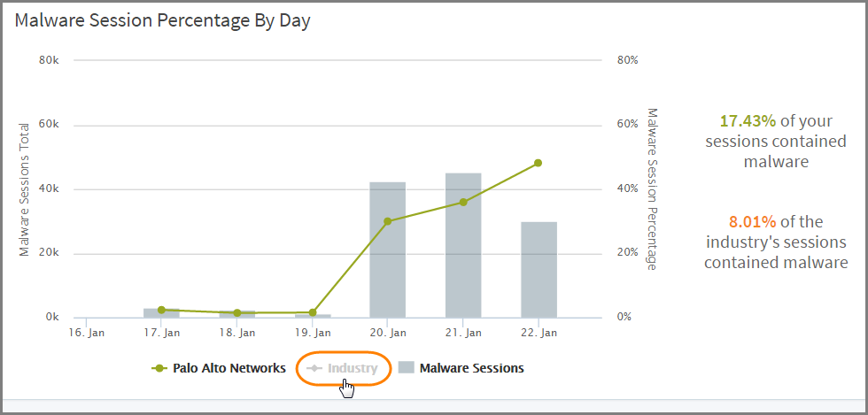868x415 pixels.
Task: Select the 22 Jan green data point
Action: coord(538,163)
